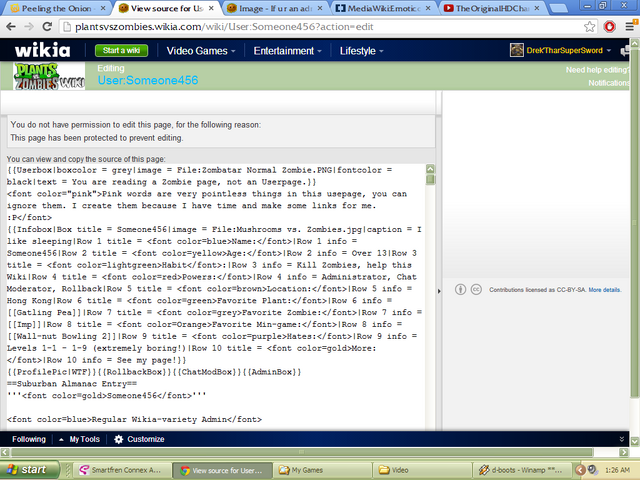The image size is (640, 480).
Task: Open the Plants vs Zombies Wiki logo
Action: point(49,76)
